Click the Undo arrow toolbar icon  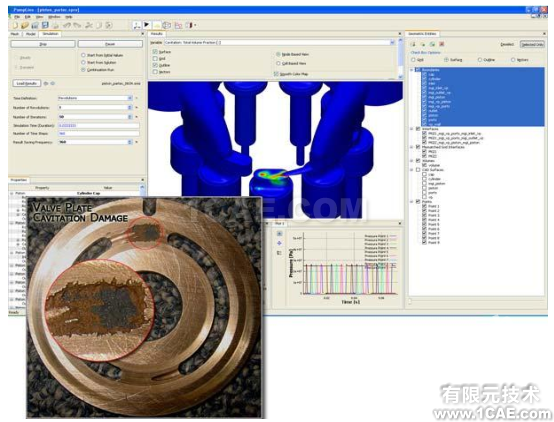tap(67, 25)
